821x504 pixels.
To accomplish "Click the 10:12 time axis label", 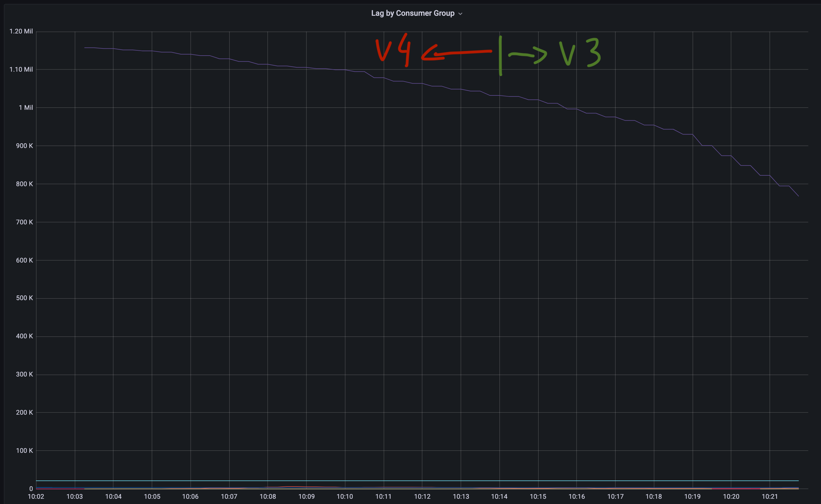I will 422,496.
